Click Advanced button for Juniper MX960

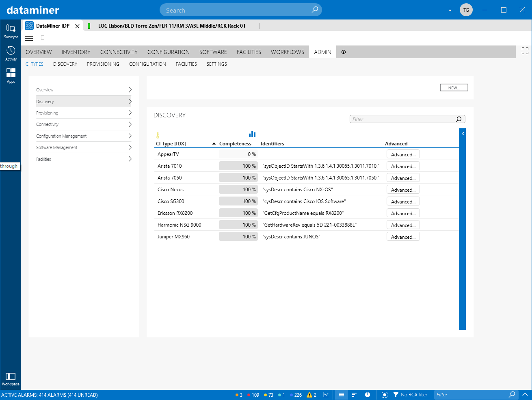[x=403, y=237]
